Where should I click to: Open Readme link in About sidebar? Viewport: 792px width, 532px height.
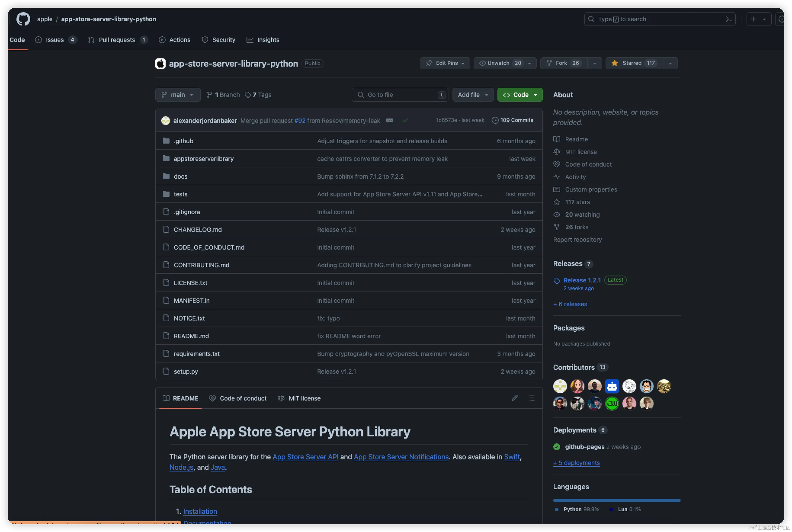pyautogui.click(x=576, y=139)
